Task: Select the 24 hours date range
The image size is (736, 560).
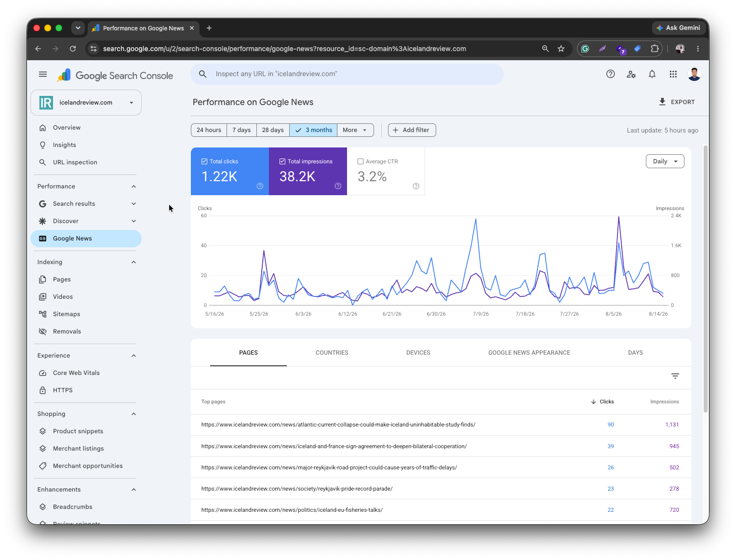Action: pyautogui.click(x=209, y=130)
